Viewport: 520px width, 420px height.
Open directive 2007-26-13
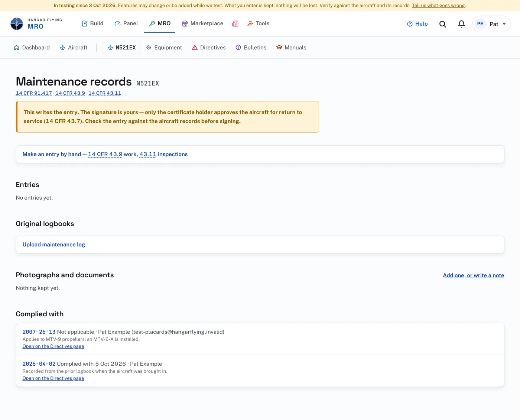(39, 332)
